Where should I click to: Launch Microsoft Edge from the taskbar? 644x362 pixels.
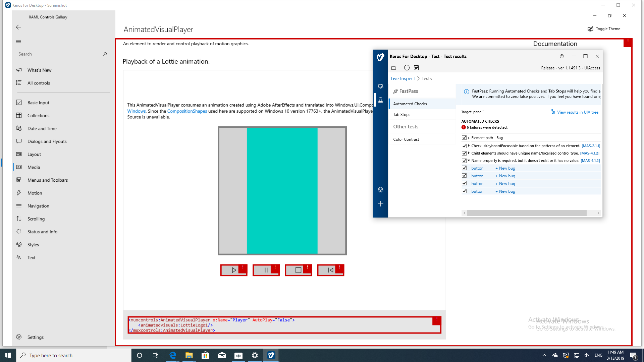coord(173,355)
